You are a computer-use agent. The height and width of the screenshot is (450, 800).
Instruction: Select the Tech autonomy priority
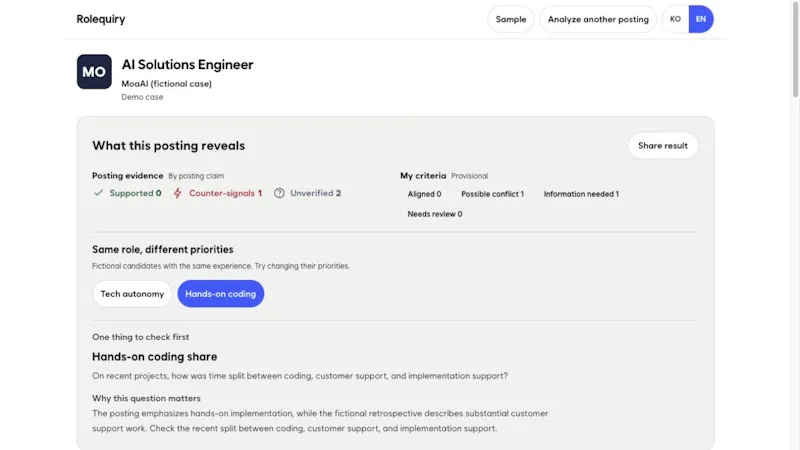pyautogui.click(x=132, y=294)
